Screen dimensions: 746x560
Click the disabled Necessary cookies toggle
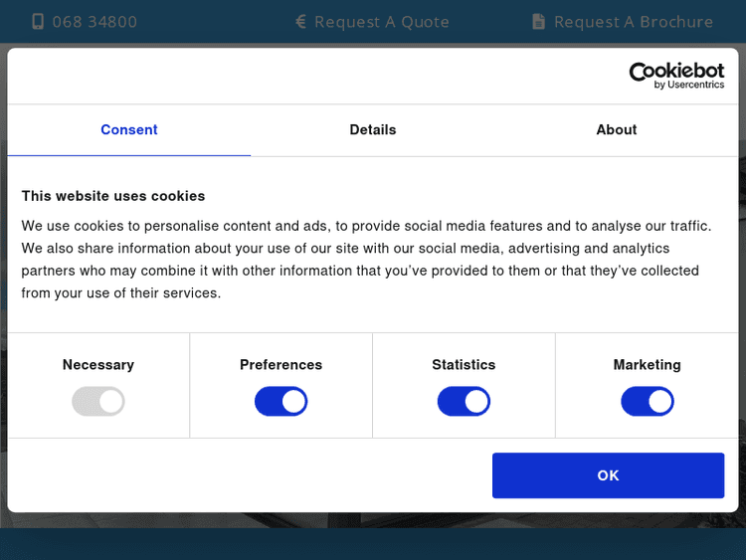pyautogui.click(x=98, y=402)
